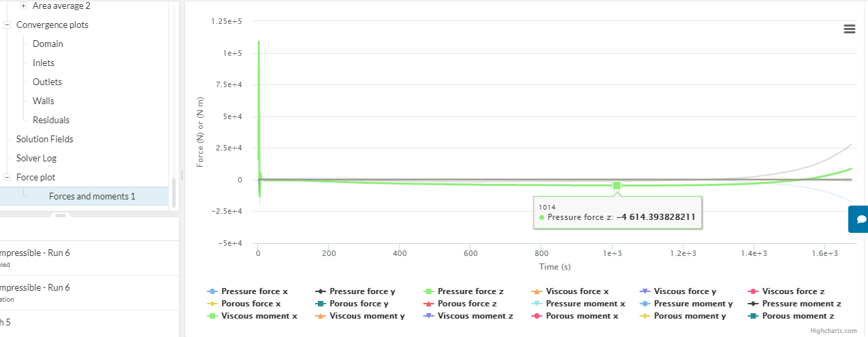Screen dimensions: 868x337
Task: Collapse the Convergence plots tree node
Action: [x=7, y=25]
